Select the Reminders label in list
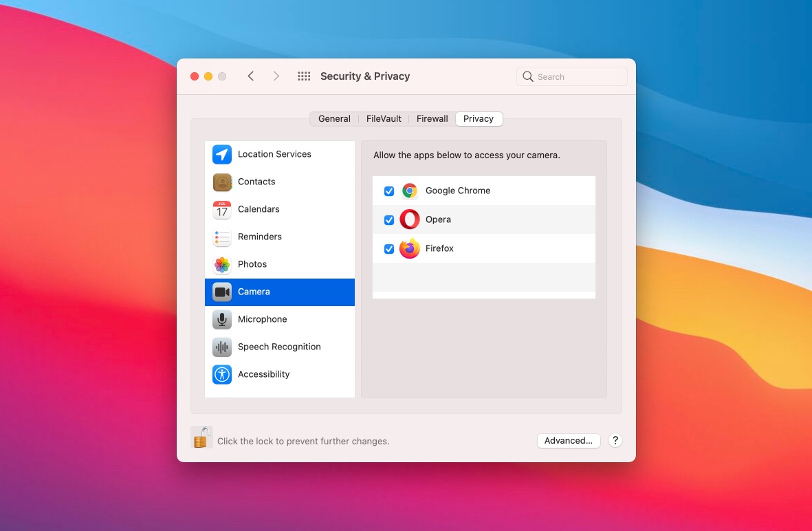This screenshot has width=812, height=531. pyautogui.click(x=259, y=236)
